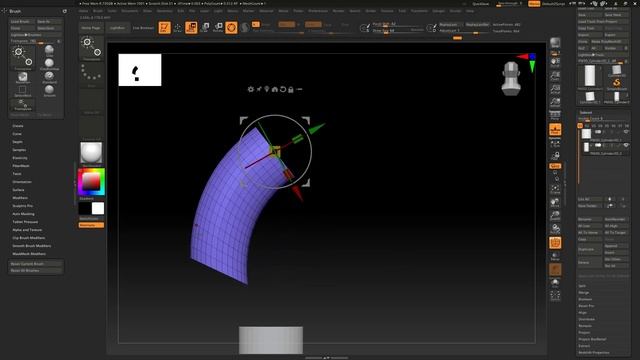Click the Sculptris Pro sphere icon
640x360 pixels.
(x=244, y=27)
